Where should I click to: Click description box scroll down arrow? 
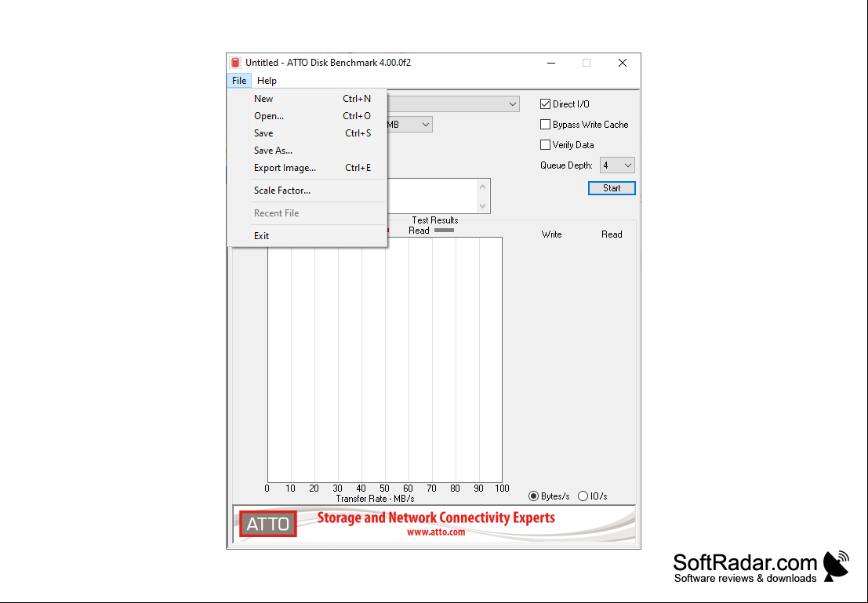click(x=483, y=205)
